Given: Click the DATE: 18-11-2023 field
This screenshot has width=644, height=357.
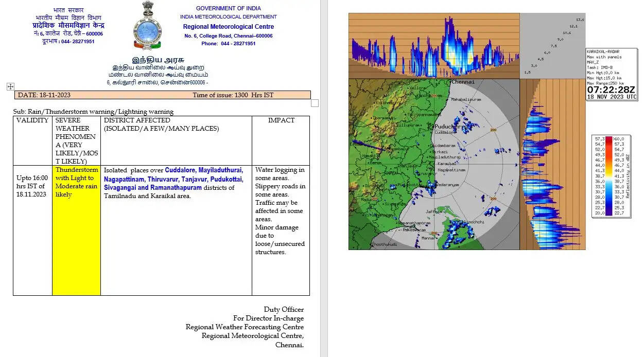Looking at the screenshot, I should pos(44,95).
